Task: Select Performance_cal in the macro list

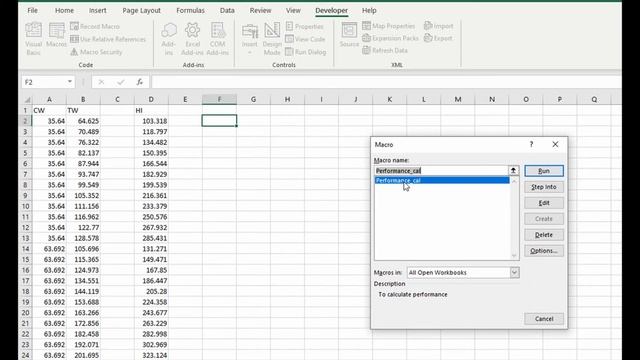Action: click(x=442, y=180)
